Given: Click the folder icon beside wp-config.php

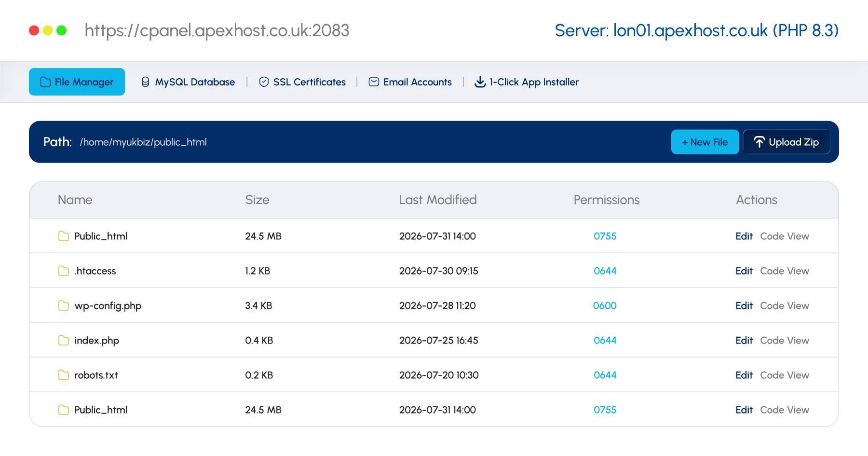Looking at the screenshot, I should coord(64,305).
